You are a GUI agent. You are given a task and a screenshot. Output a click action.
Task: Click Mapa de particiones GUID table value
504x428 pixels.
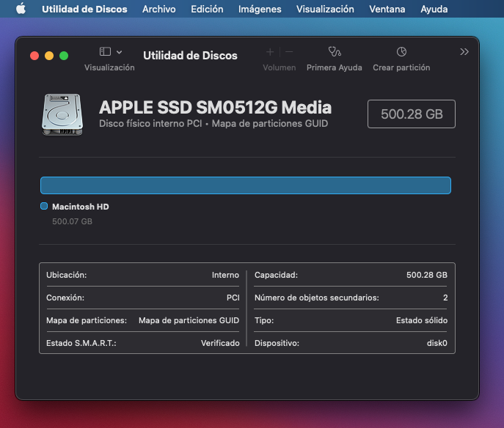pos(189,320)
